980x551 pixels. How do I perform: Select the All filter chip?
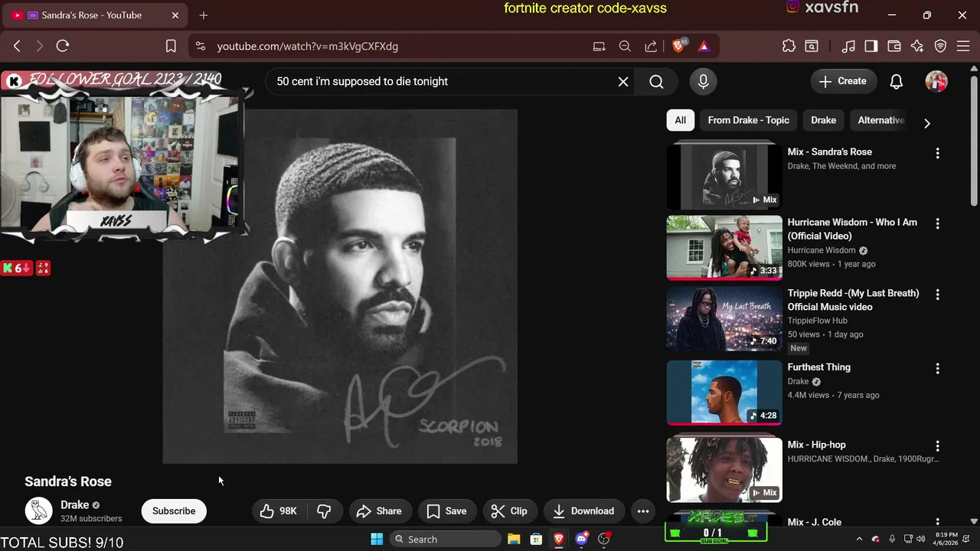tap(680, 120)
